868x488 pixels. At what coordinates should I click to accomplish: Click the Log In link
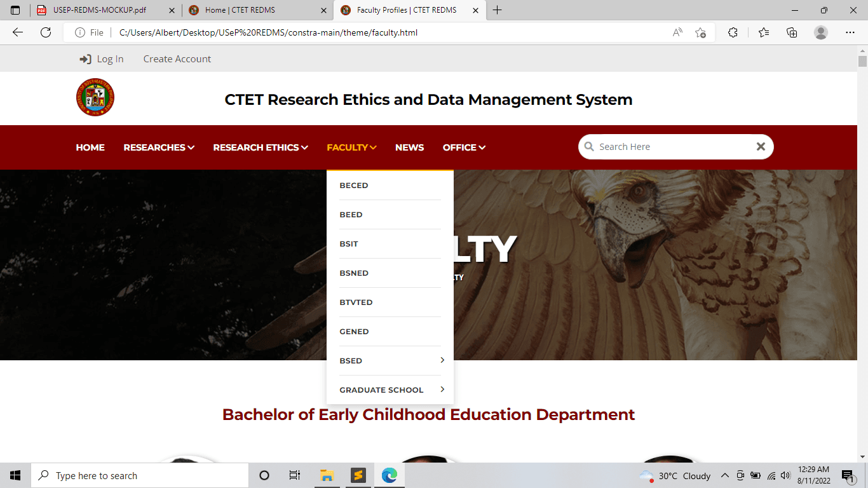pyautogui.click(x=110, y=59)
